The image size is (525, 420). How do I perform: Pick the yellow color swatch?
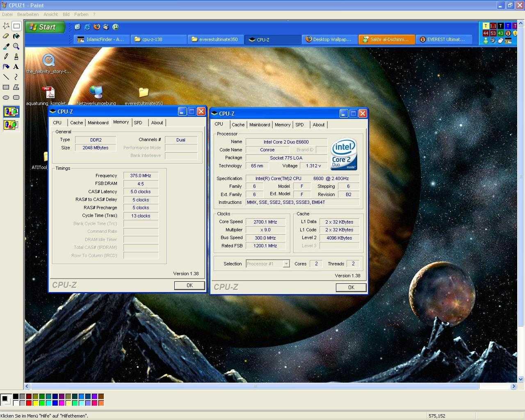pyautogui.click(x=35, y=403)
